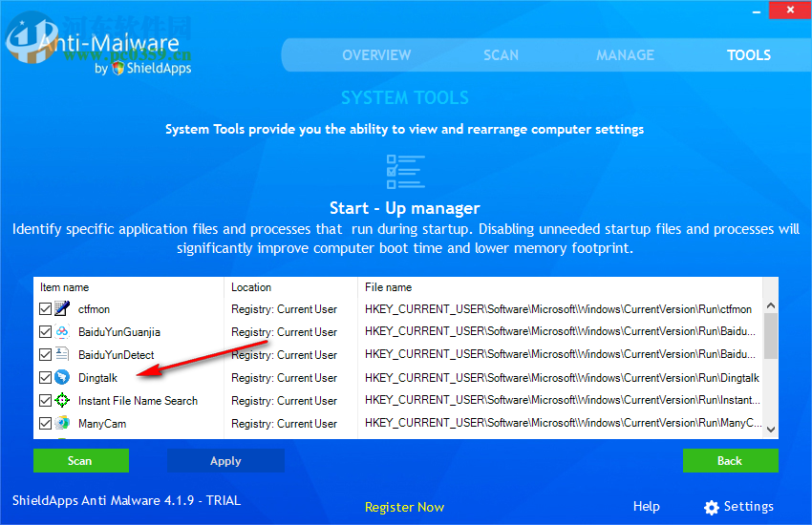Click the Settings gear icon
The width and height of the screenshot is (812, 525).
(712, 508)
